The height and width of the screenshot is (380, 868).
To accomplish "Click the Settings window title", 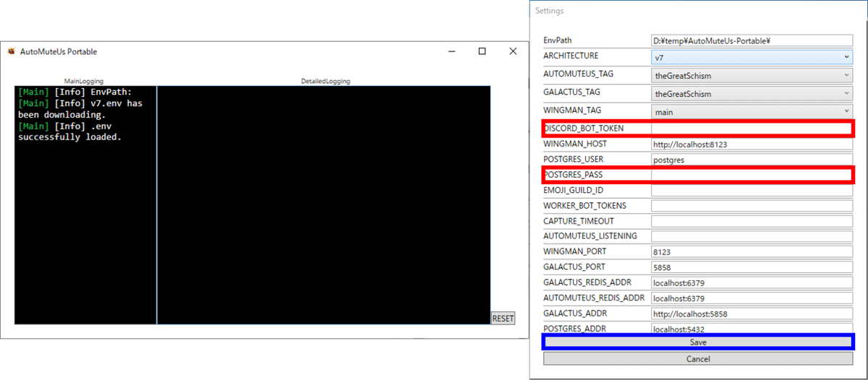I will [x=549, y=11].
